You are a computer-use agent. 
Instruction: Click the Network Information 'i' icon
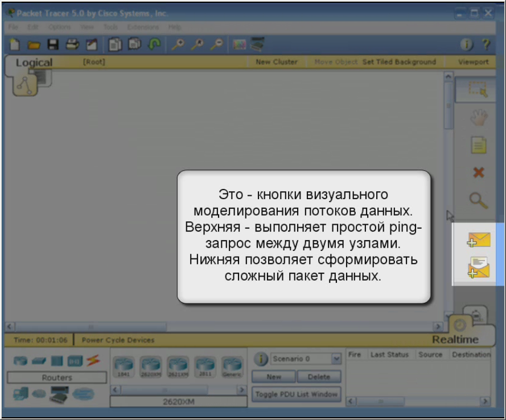(466, 44)
